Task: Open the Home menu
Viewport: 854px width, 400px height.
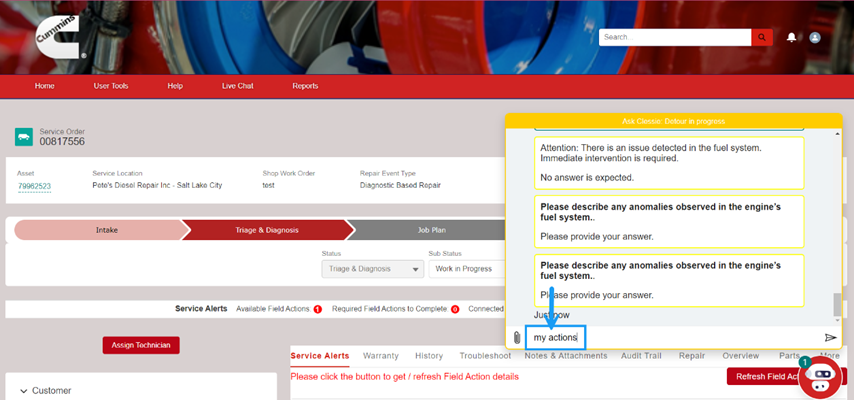Action: tap(45, 86)
